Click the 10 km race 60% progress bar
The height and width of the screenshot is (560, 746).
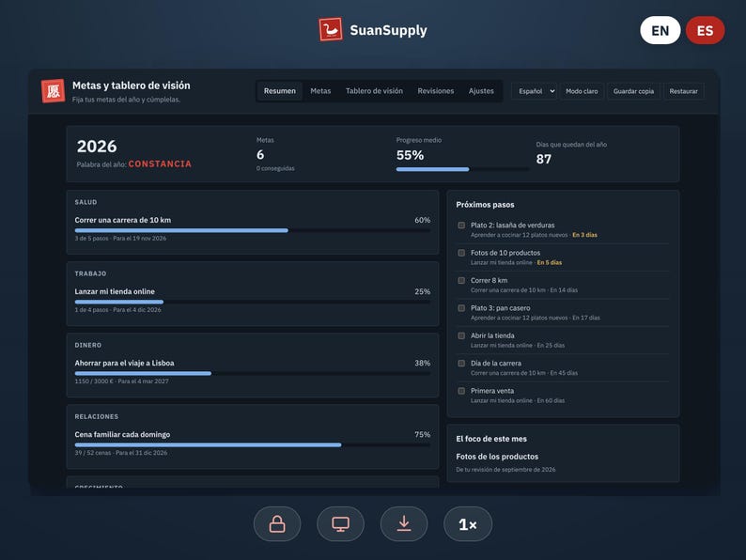pos(253,230)
